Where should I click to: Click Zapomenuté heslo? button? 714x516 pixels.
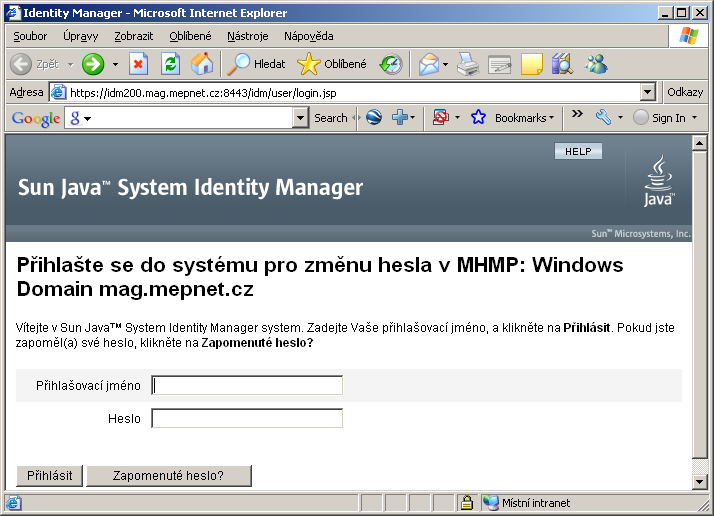[x=168, y=475]
